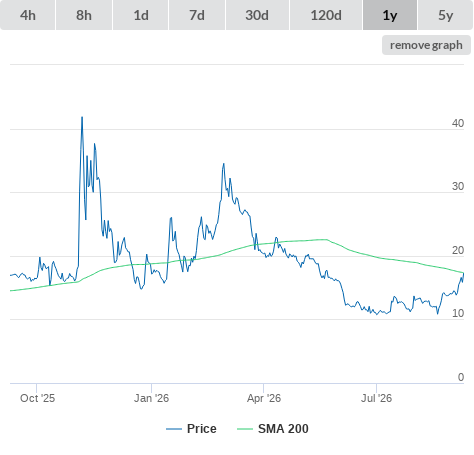Switch to the 8h time range
The width and height of the screenshot is (474, 455).
click(84, 15)
